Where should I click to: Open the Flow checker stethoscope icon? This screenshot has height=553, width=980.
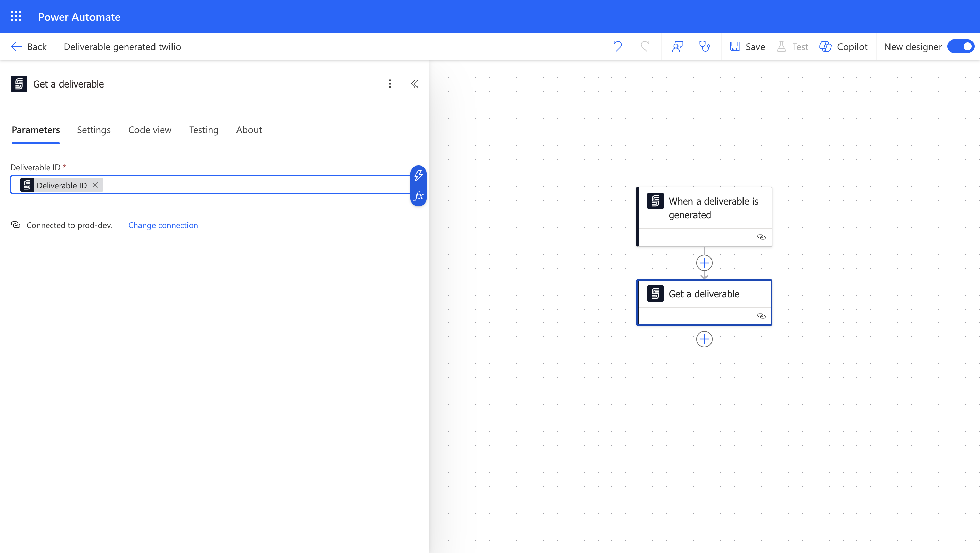(x=705, y=46)
